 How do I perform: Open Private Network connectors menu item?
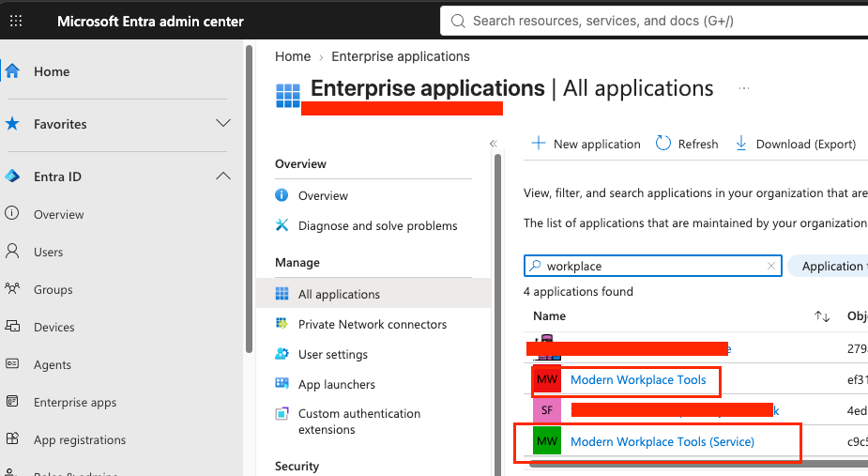373,324
